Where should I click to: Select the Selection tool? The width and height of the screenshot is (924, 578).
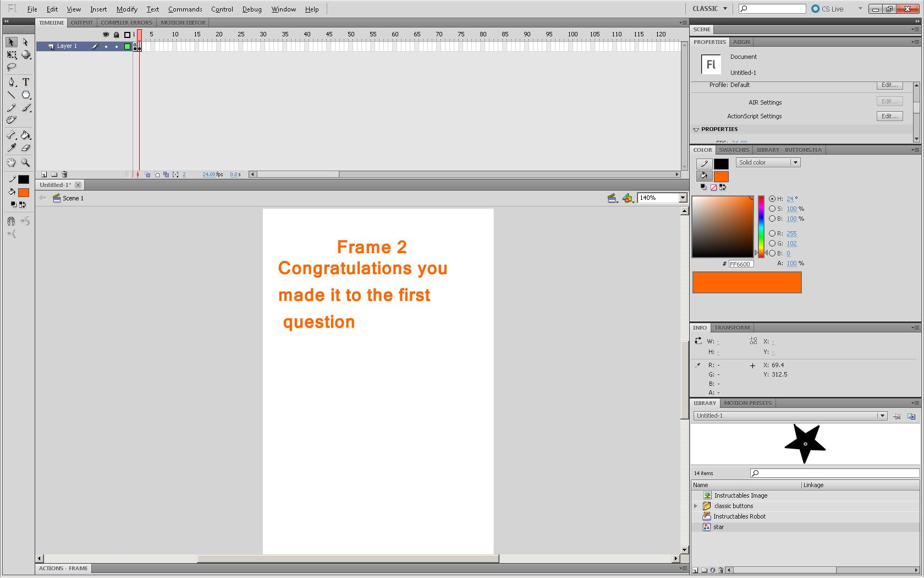11,42
